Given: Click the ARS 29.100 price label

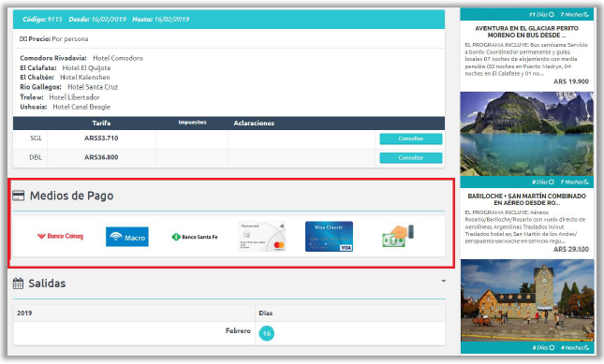Looking at the screenshot, I should [571, 249].
